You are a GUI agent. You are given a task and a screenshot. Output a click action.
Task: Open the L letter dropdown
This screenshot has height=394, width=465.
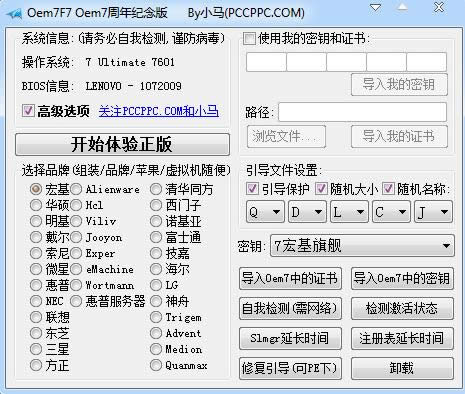(x=349, y=212)
